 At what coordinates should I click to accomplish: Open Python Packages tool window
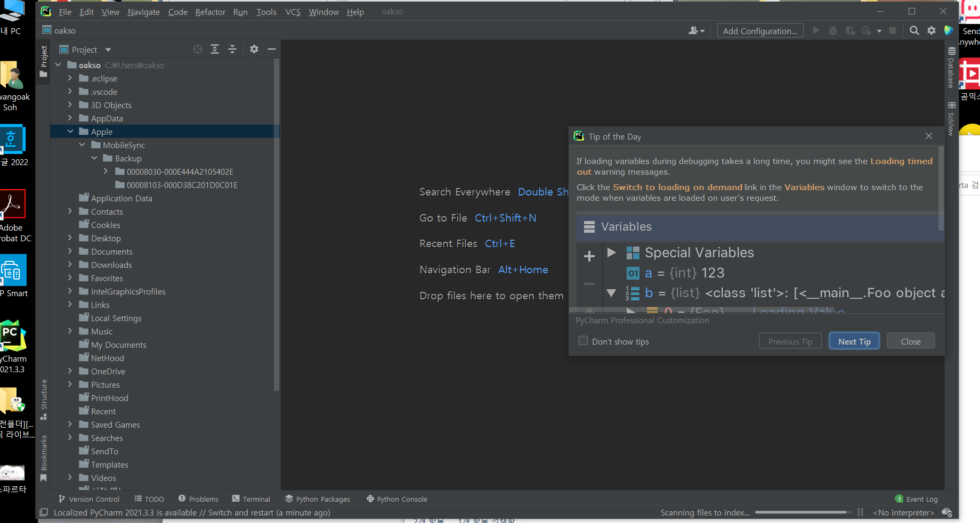point(318,499)
